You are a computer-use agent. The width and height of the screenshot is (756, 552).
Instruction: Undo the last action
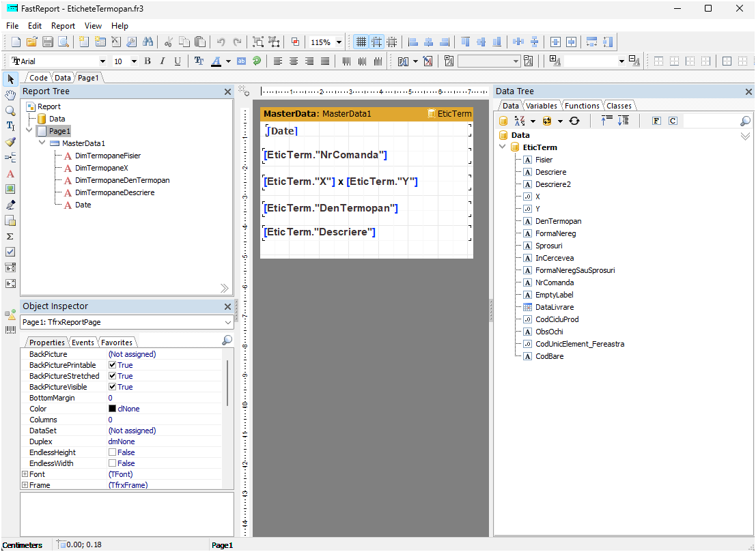pyautogui.click(x=221, y=42)
